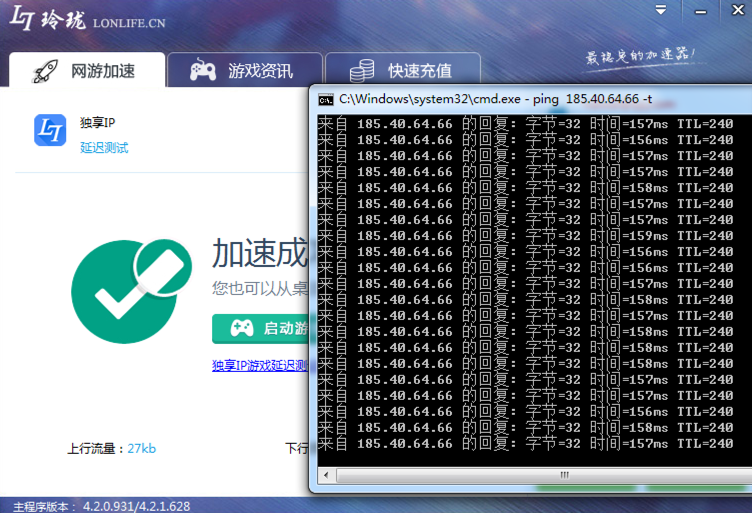Click the gamepad icon in 启动游戏 button

point(242,328)
